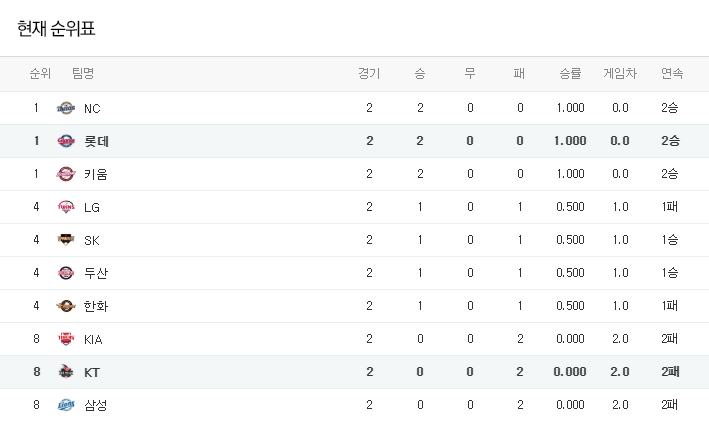Click the 키움 team logo icon
This screenshot has height=438, width=709.
[66, 174]
